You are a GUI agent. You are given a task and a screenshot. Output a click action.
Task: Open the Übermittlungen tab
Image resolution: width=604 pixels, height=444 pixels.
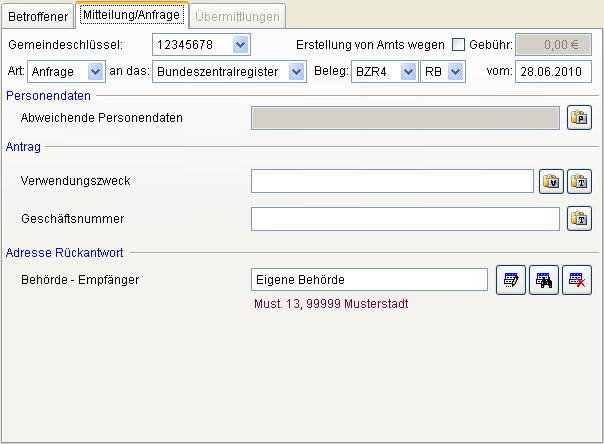point(238,16)
